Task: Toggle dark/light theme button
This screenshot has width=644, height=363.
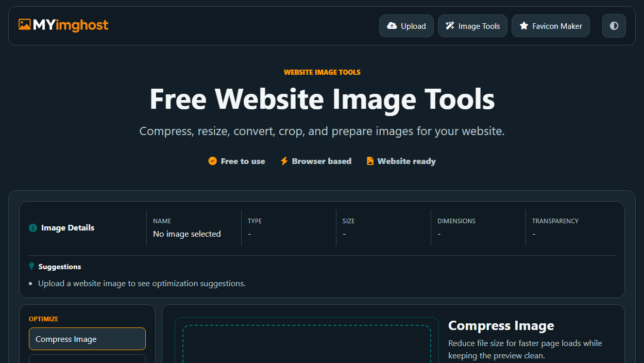Action: [x=614, y=26]
